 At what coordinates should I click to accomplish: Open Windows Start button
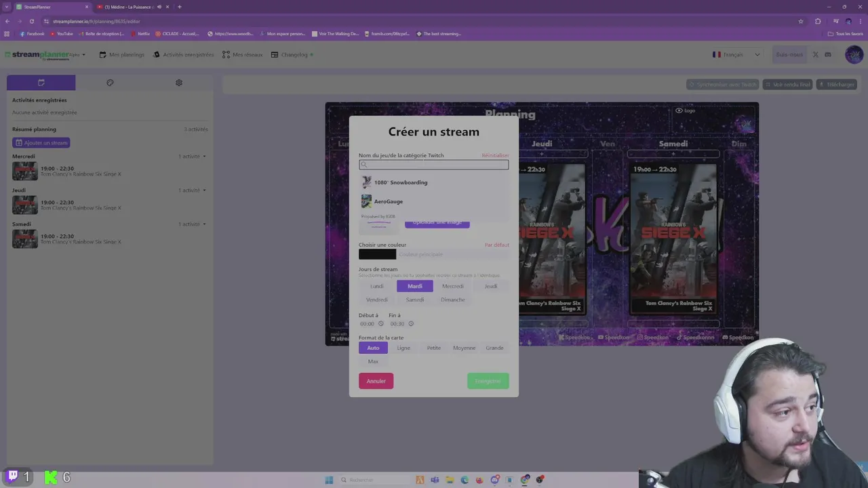(x=329, y=480)
